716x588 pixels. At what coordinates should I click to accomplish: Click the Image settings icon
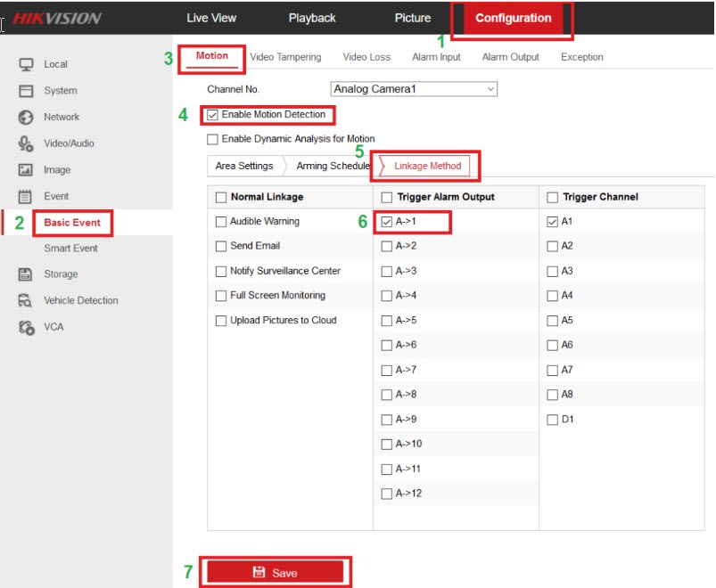click(26, 170)
